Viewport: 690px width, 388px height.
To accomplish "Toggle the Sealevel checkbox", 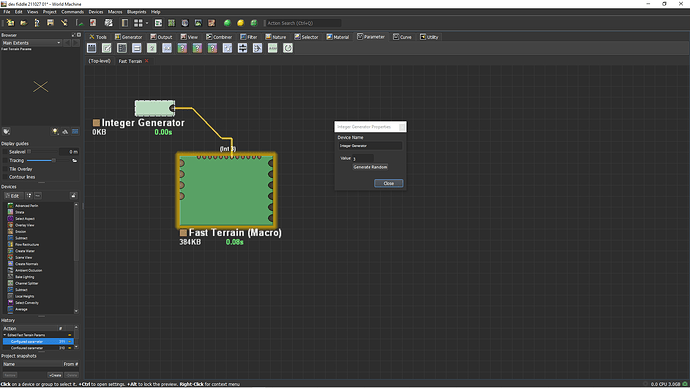I will pos(6,152).
